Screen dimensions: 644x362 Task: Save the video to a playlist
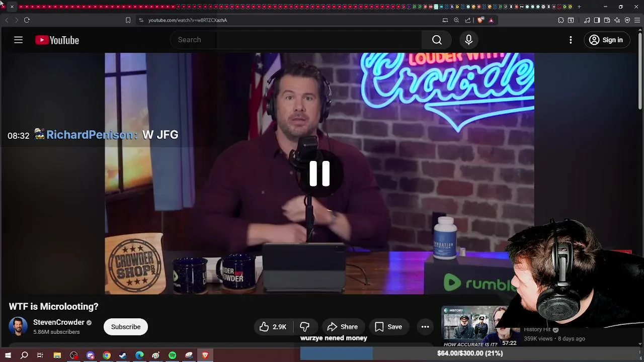click(x=388, y=327)
